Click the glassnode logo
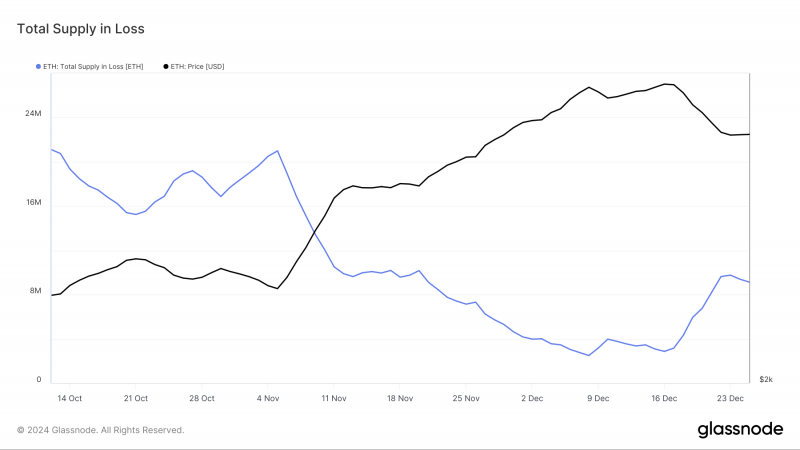 (740, 430)
